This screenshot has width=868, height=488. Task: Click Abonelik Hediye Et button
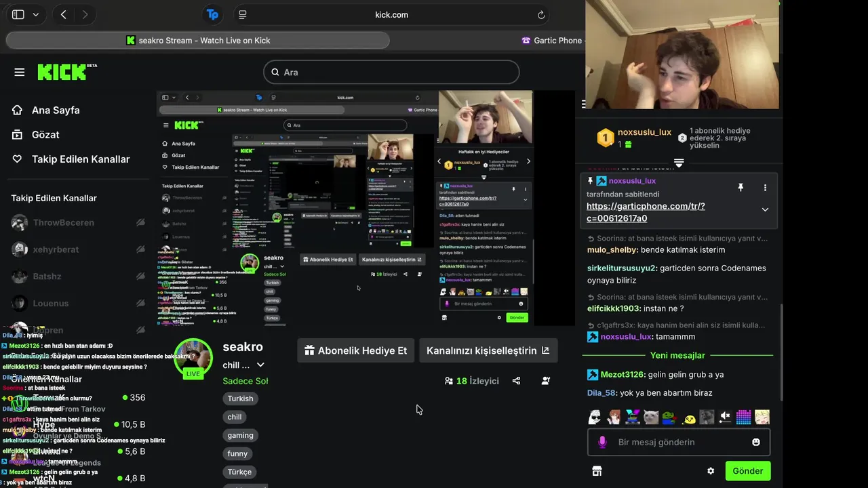(x=355, y=350)
